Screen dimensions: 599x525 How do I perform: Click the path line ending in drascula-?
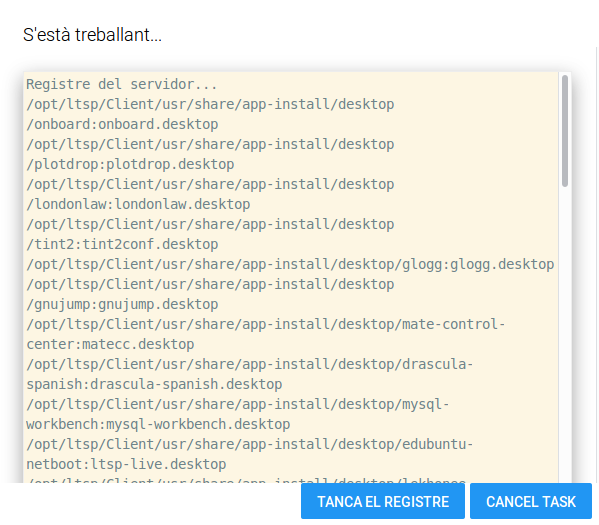(250, 364)
